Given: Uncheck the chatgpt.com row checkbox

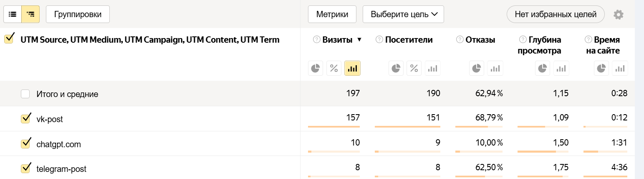Looking at the screenshot, I should tap(25, 144).
